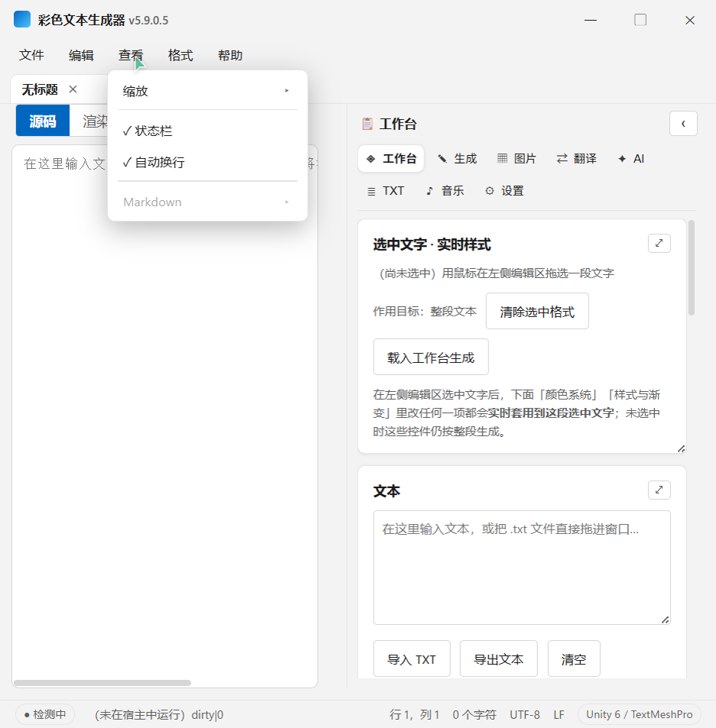Close the 无标题 document tab

tap(73, 89)
